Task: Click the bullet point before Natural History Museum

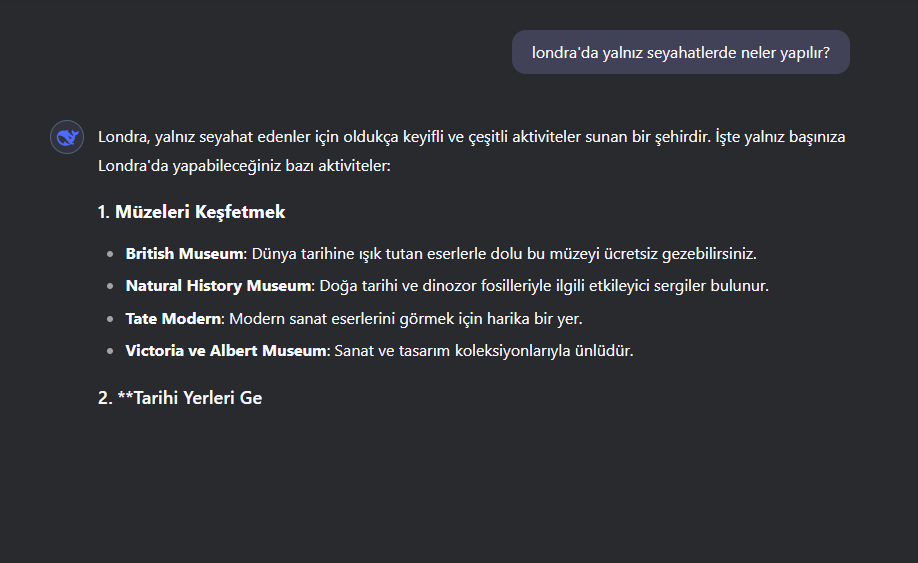Action: tap(110, 286)
